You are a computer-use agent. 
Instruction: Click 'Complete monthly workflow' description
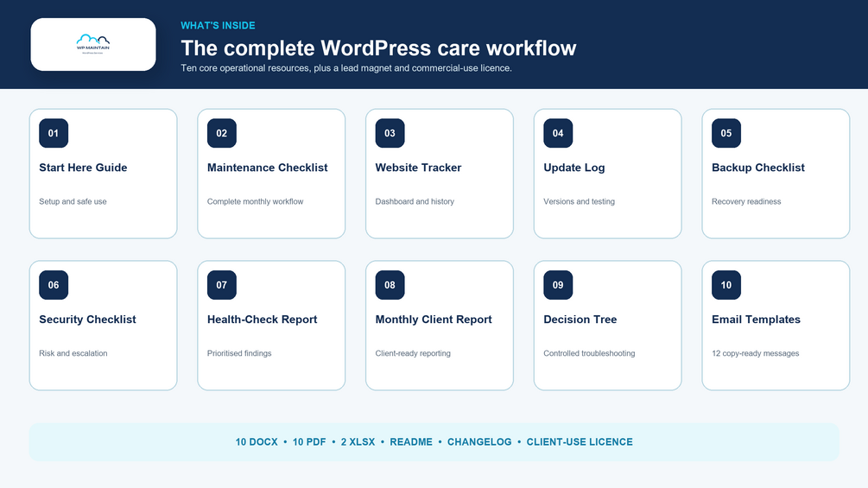255,201
